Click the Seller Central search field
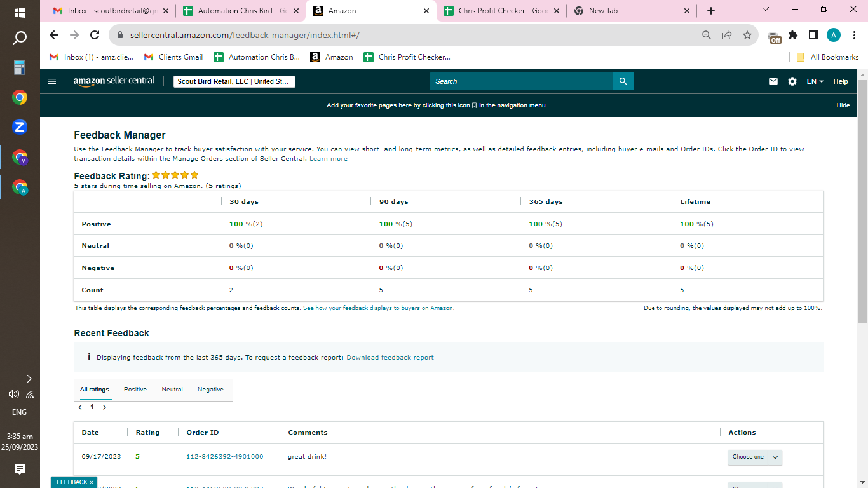Viewport: 868px width, 488px height. point(522,81)
